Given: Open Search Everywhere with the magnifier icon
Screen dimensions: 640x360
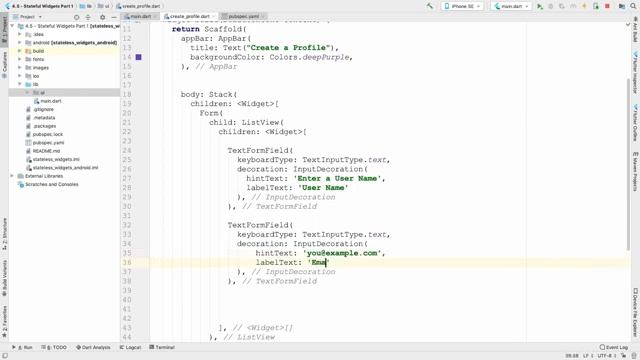Looking at the screenshot, I should [x=633, y=6].
